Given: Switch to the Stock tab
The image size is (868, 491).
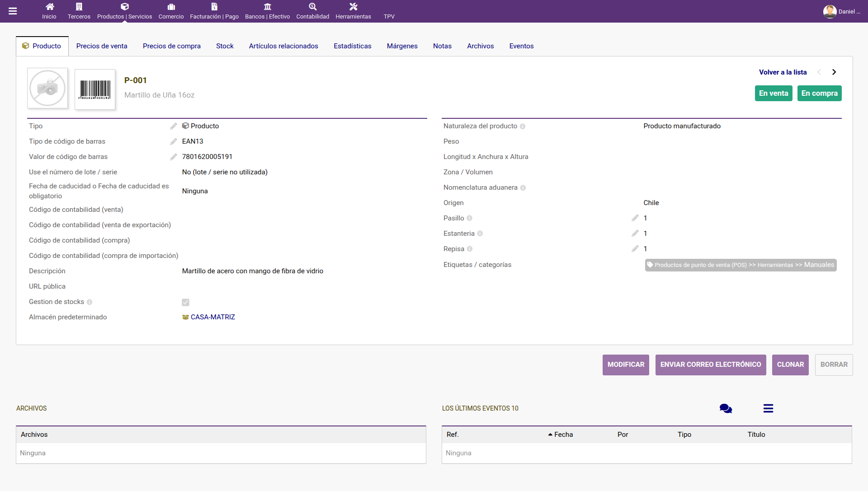Looking at the screenshot, I should [x=225, y=46].
